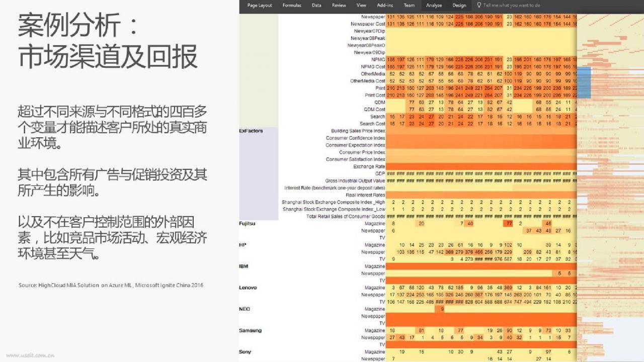
Task: Select 'Consumer Price Index' row label
Action: click(x=362, y=152)
